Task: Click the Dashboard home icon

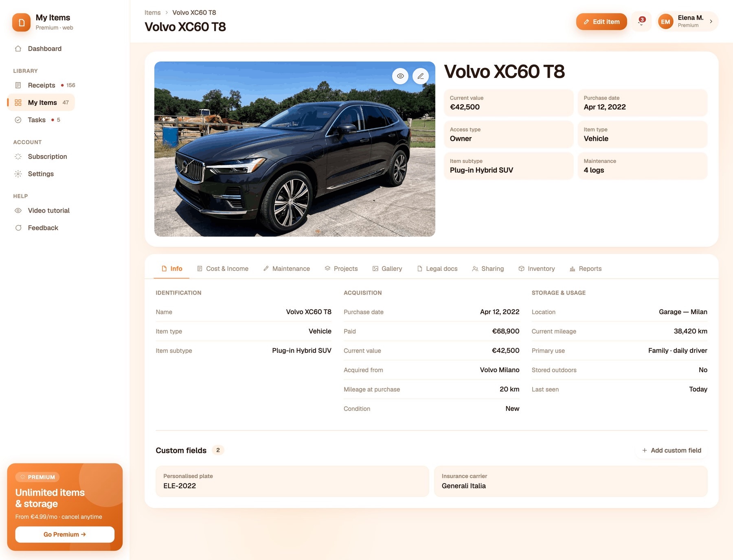Action: point(18,48)
